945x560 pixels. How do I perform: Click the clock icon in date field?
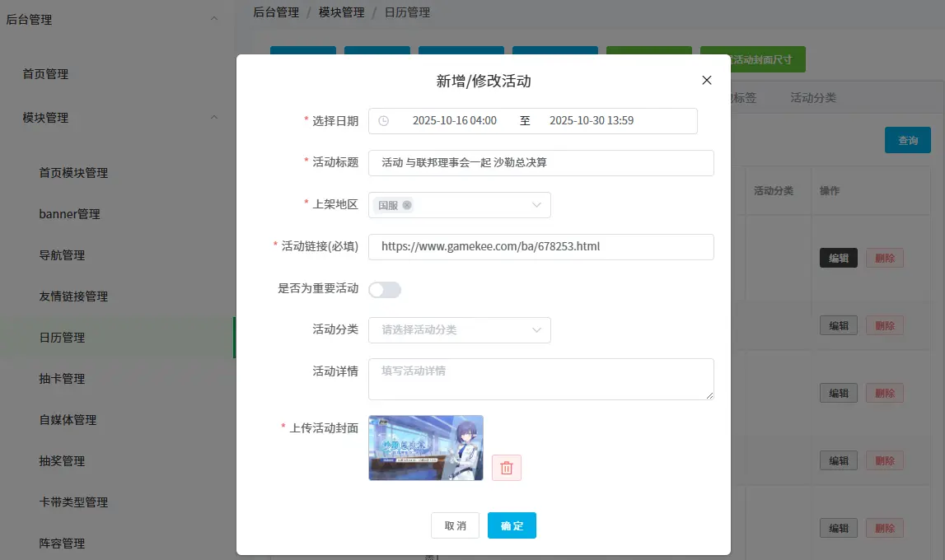tap(383, 121)
